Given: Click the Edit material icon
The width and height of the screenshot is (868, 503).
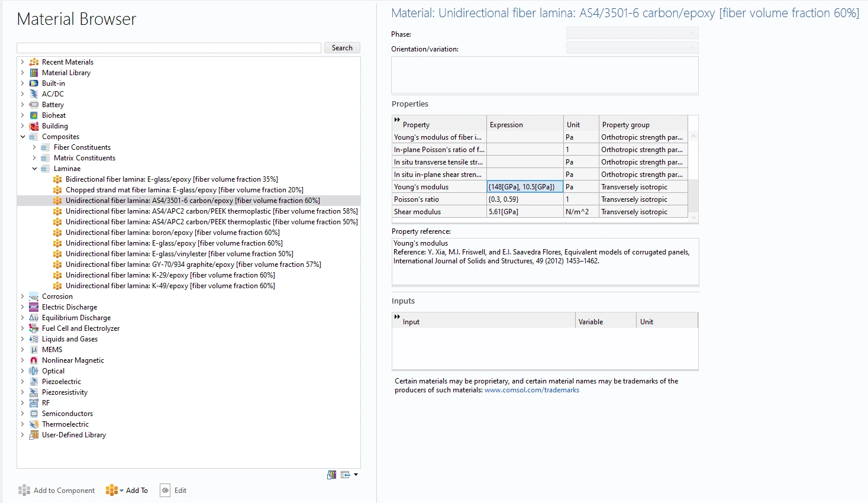Looking at the screenshot, I should 166,491.
